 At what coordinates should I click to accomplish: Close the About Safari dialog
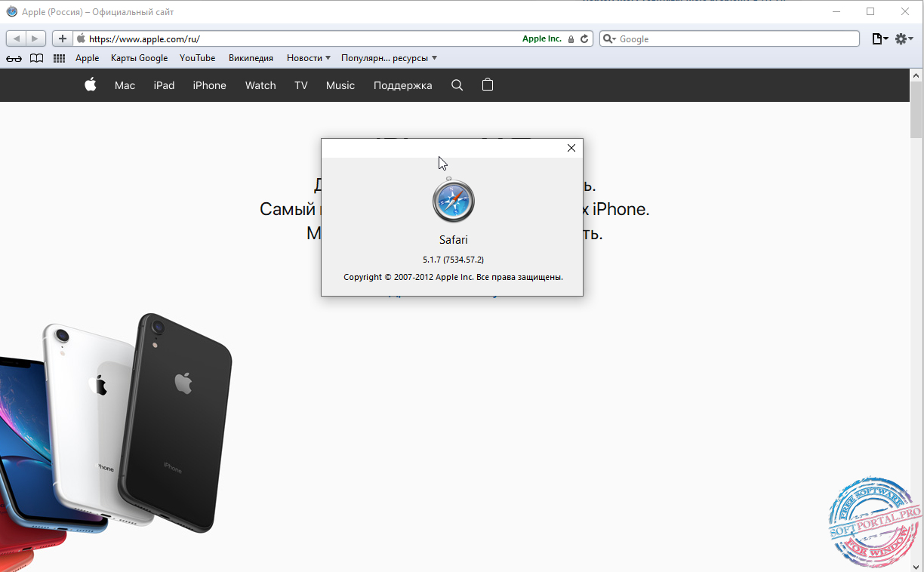pyautogui.click(x=571, y=148)
